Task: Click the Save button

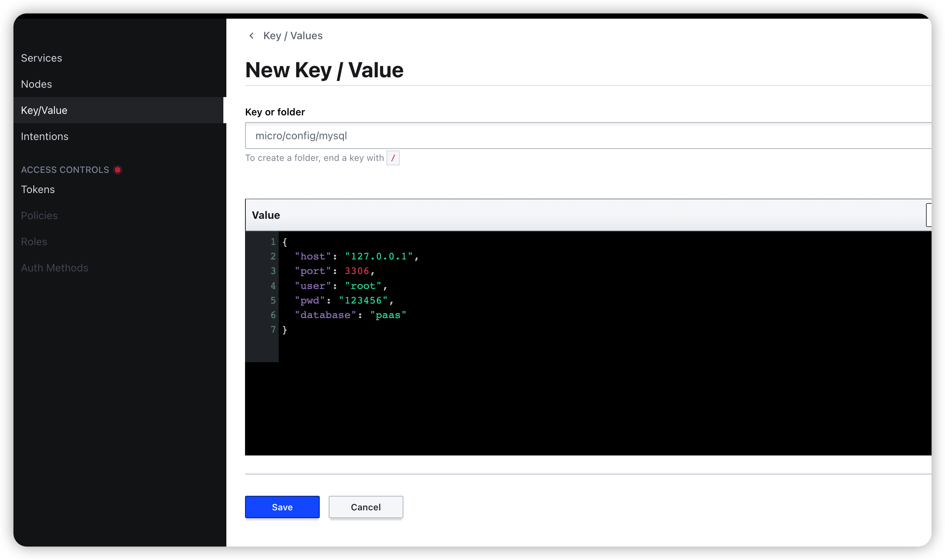Action: (282, 507)
